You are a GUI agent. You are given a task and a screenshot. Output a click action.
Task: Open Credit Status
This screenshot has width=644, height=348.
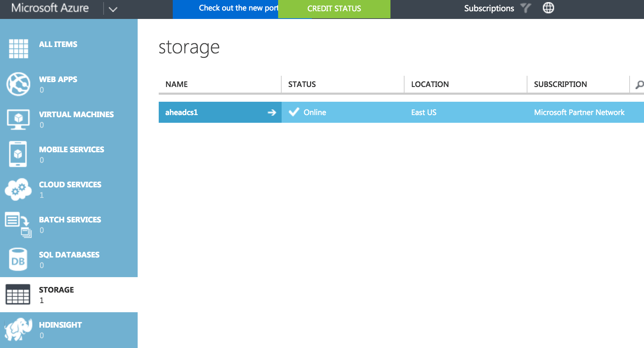click(x=334, y=8)
